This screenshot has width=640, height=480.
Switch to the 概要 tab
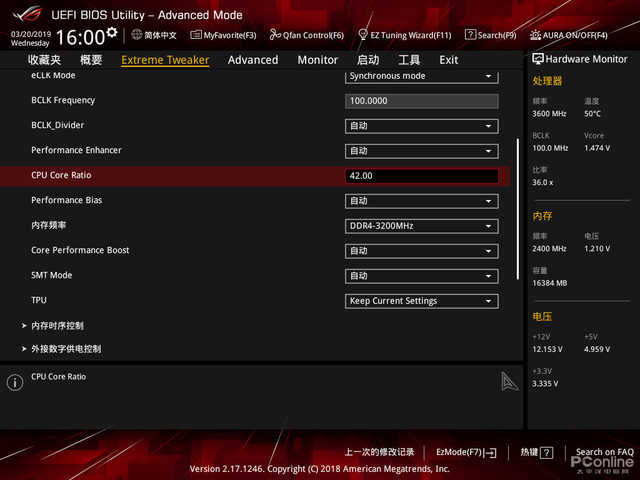(x=91, y=60)
